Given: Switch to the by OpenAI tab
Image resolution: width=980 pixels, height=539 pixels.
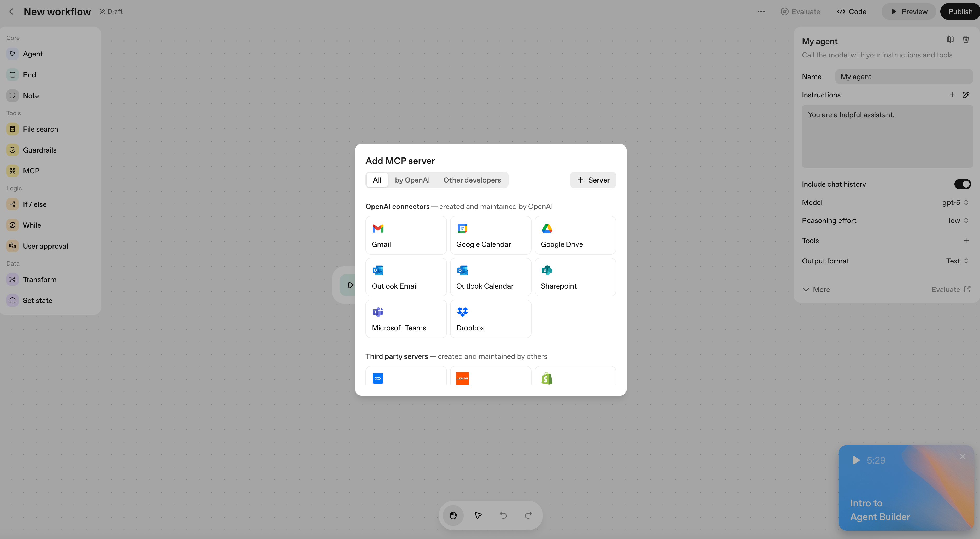Looking at the screenshot, I should click(412, 180).
